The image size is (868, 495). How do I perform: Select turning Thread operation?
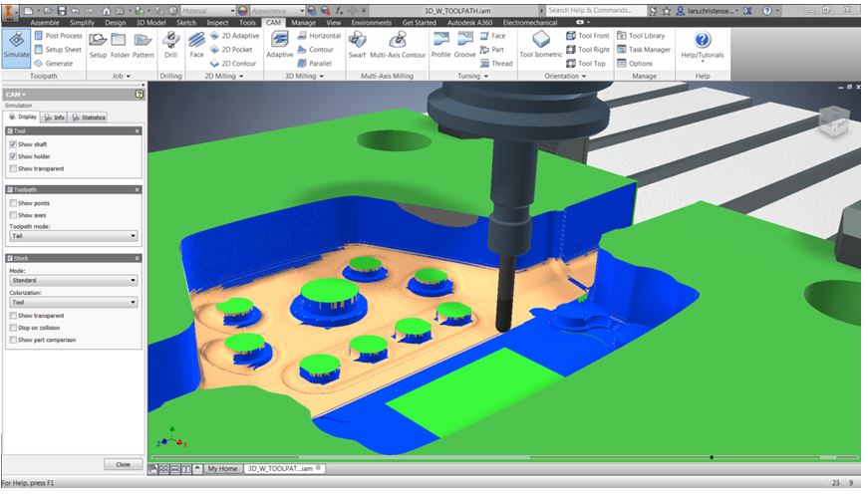pyautogui.click(x=496, y=63)
